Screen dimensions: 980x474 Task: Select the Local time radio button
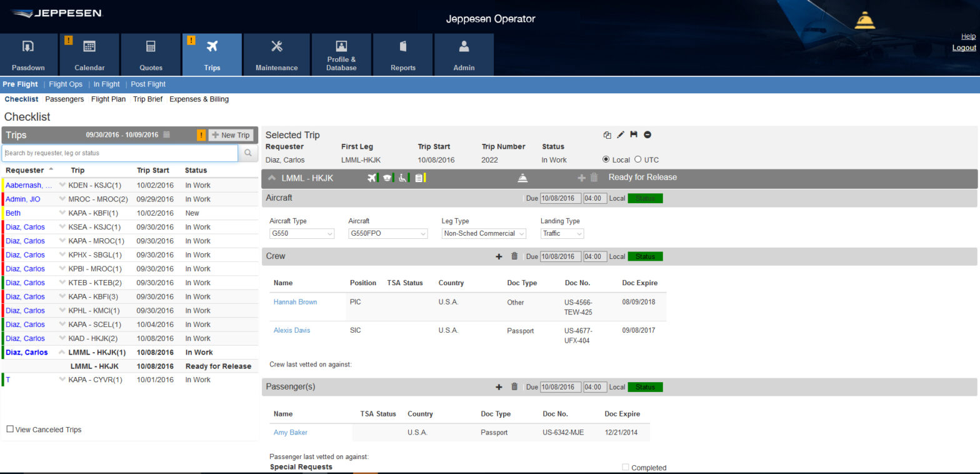(606, 159)
